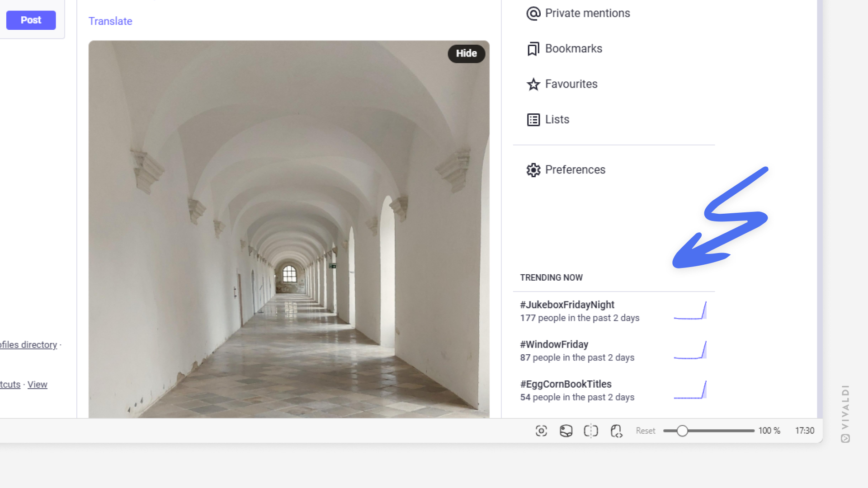Click the corridor thumbnail image
Viewport: 868px width, 488px height.
point(289,230)
